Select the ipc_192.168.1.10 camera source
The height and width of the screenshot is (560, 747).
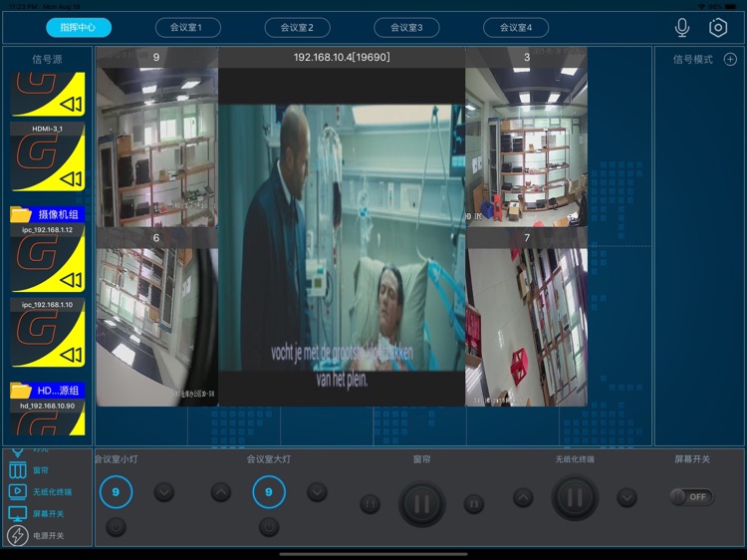point(47,333)
